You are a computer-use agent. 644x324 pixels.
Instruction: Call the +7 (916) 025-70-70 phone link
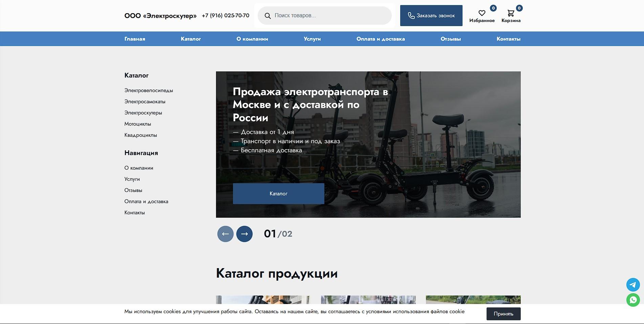(x=225, y=15)
